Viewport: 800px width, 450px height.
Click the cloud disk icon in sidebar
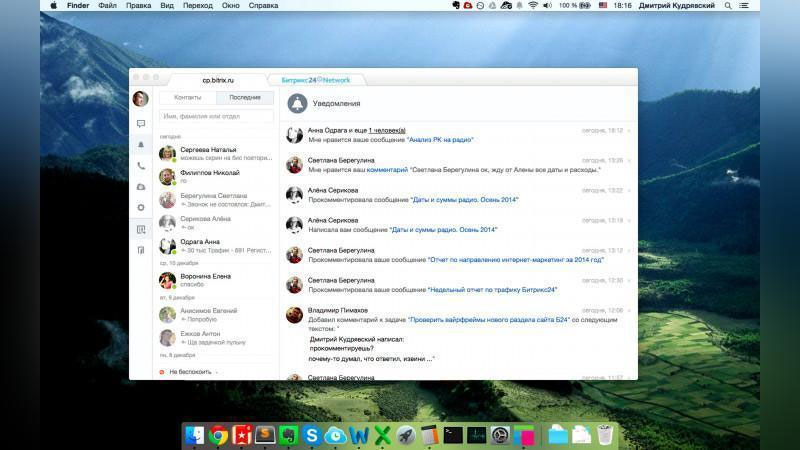click(141, 187)
